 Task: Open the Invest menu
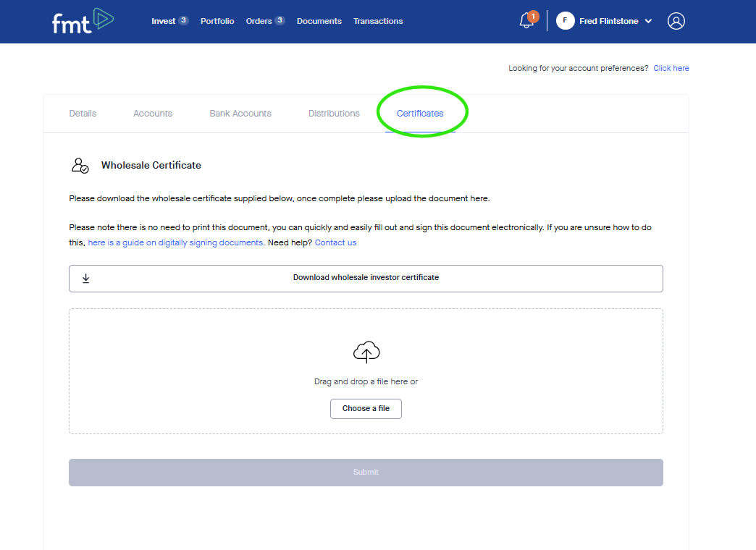coord(164,21)
